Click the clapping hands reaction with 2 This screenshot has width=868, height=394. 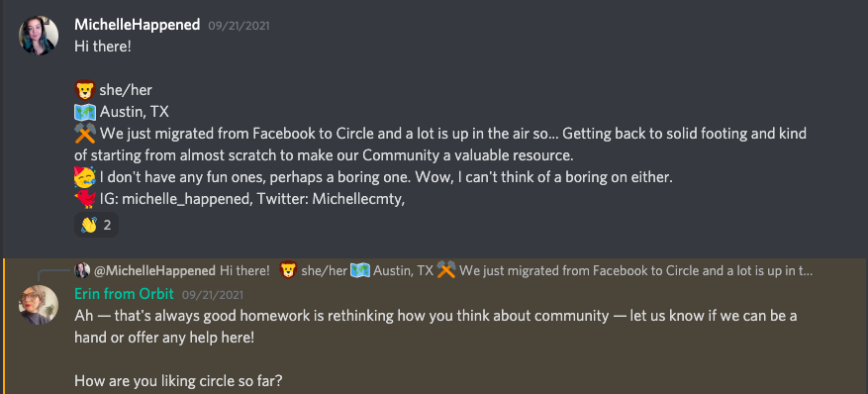(96, 225)
